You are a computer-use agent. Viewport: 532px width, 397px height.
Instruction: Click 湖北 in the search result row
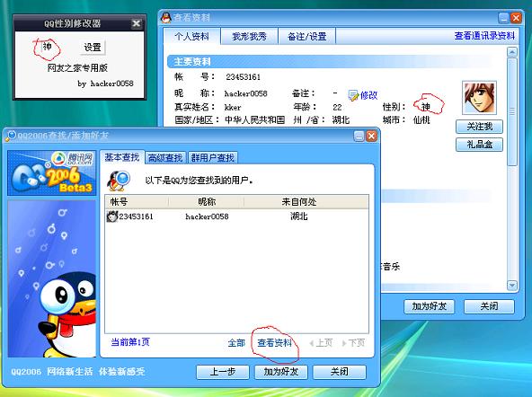point(298,216)
